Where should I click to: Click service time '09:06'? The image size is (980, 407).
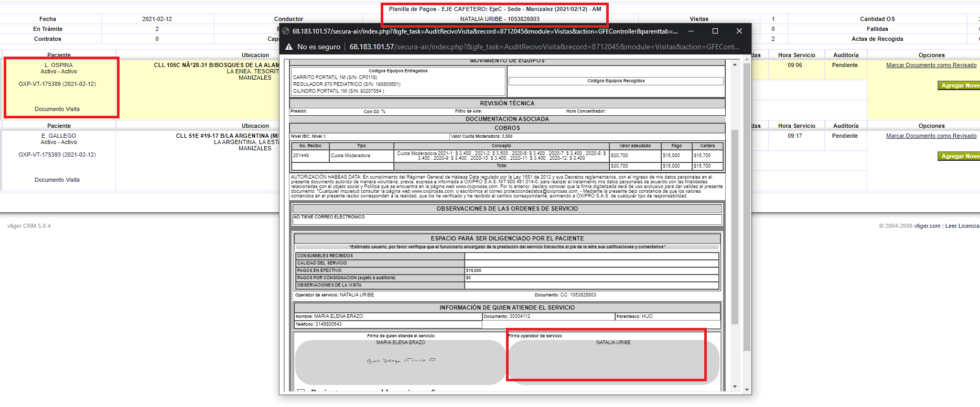tap(794, 65)
